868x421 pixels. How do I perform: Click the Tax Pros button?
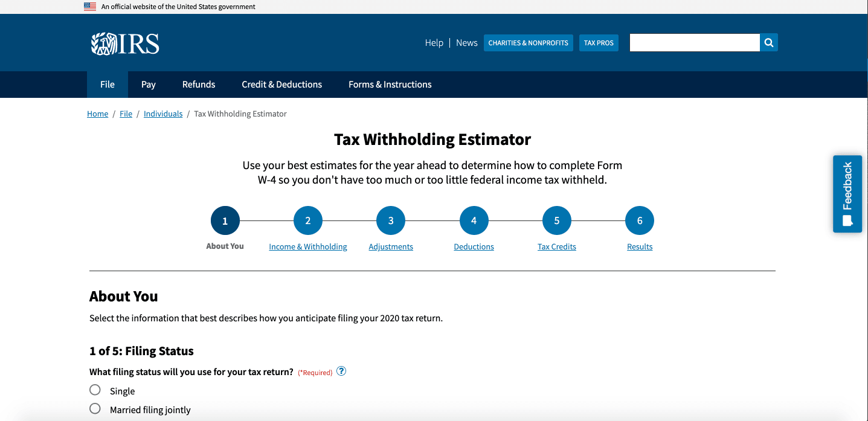coord(599,43)
